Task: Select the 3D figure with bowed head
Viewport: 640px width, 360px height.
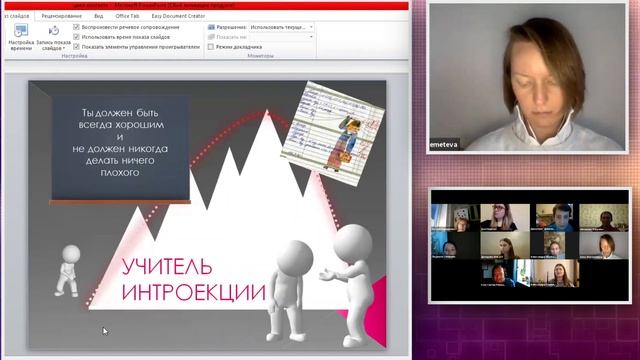Action: tap(289, 291)
